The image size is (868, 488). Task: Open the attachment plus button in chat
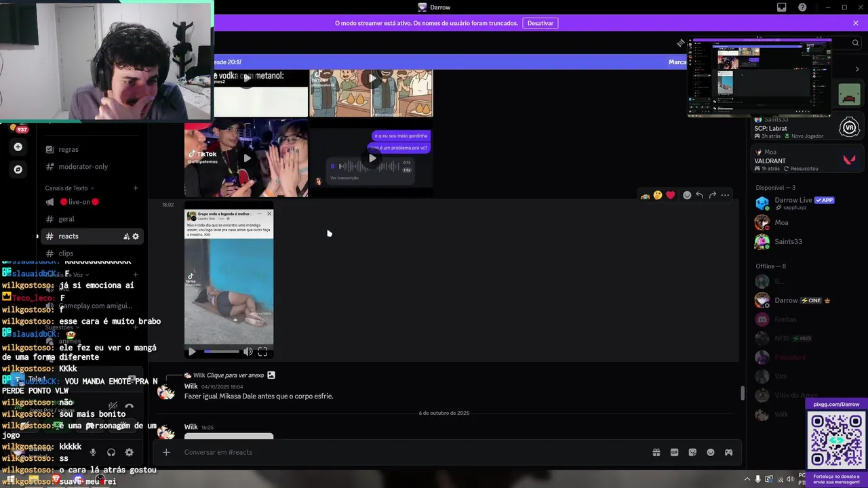pyautogui.click(x=166, y=452)
